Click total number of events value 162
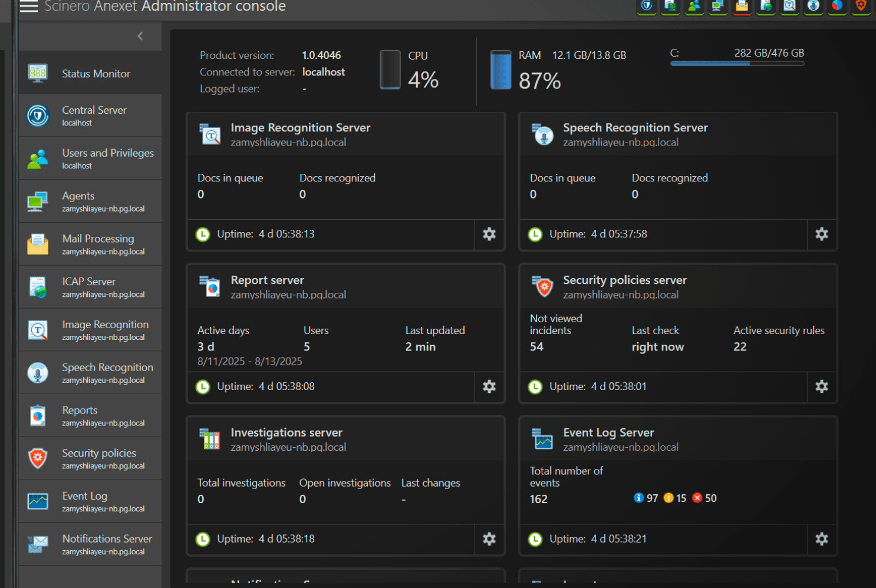Screen dimensions: 876x588 539,498
